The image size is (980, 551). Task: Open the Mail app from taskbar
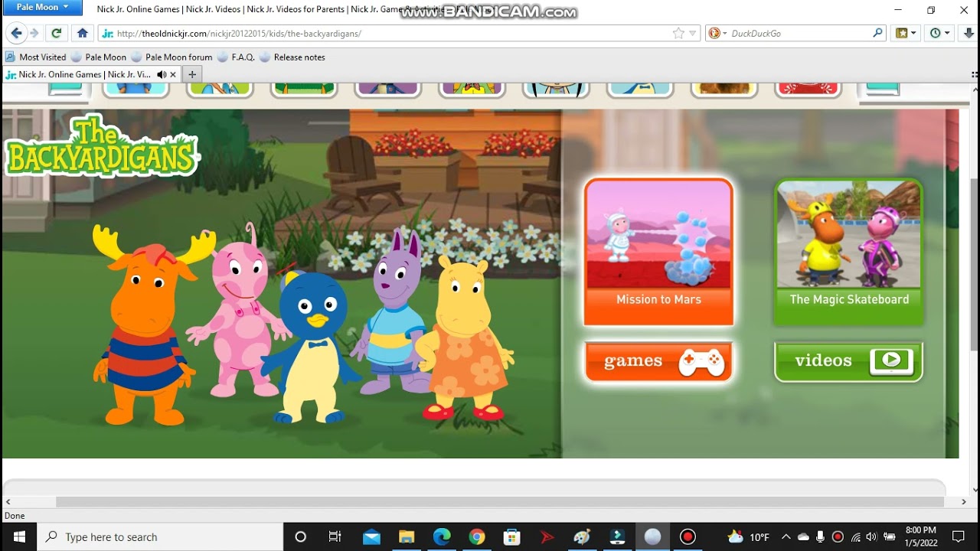[x=371, y=536]
